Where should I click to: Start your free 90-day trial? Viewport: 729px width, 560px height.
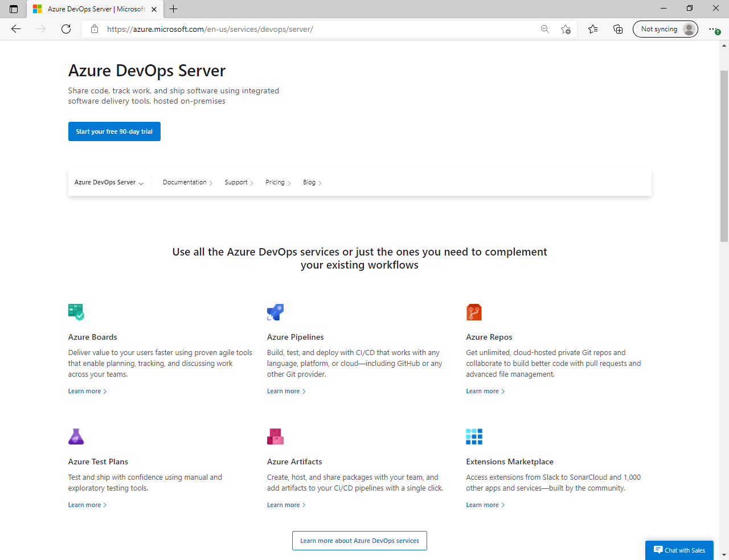coord(114,131)
